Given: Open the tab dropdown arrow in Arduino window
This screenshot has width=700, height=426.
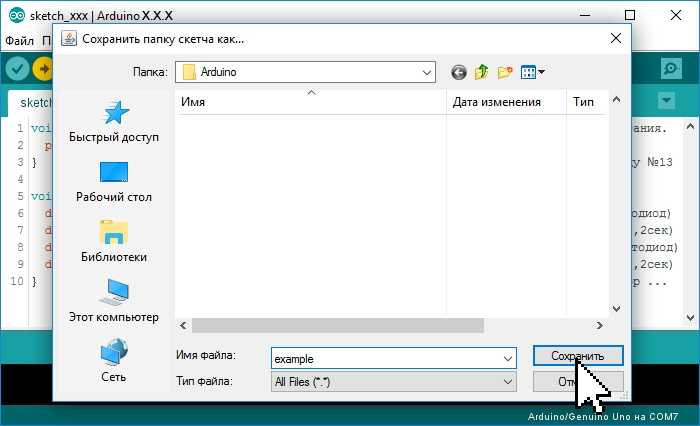Looking at the screenshot, I should [x=667, y=100].
